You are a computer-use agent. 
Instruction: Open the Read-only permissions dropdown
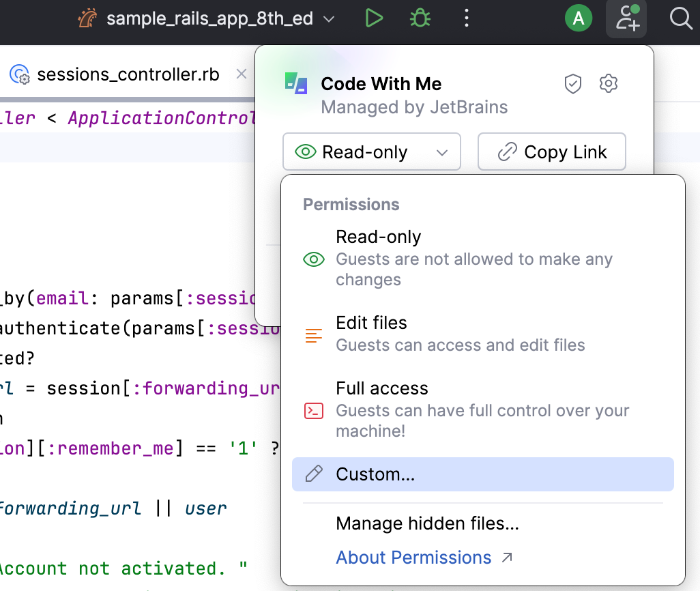point(372,152)
